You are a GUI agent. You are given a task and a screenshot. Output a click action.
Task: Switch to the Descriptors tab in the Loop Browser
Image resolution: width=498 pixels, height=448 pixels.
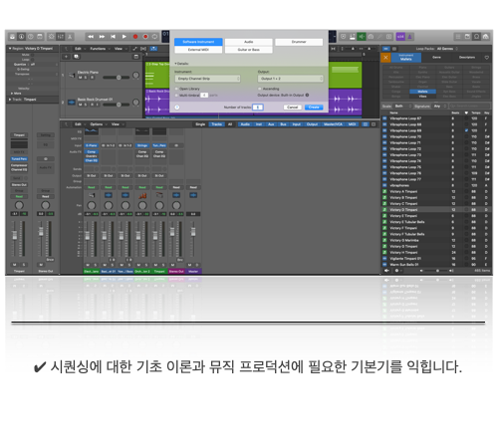(467, 58)
